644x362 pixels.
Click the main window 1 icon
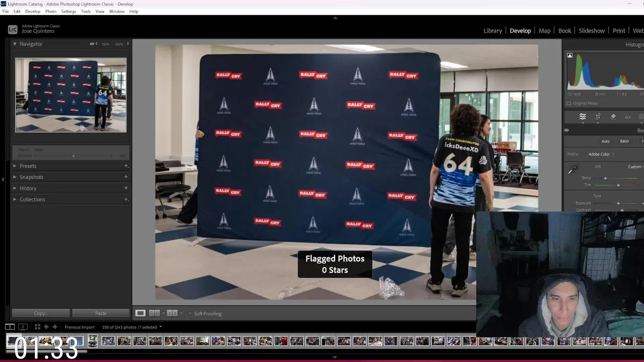(10, 327)
